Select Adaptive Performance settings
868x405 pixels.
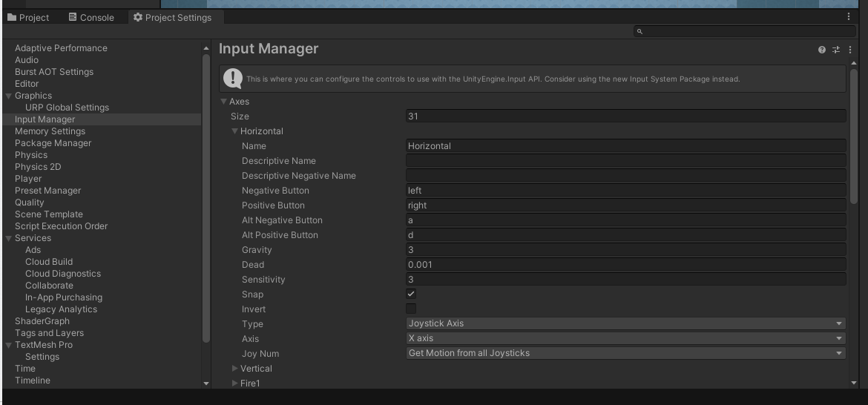(61, 48)
